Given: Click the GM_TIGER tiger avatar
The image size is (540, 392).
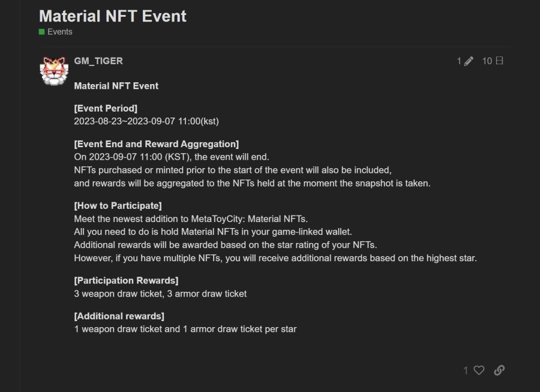Looking at the screenshot, I should (54, 71).
